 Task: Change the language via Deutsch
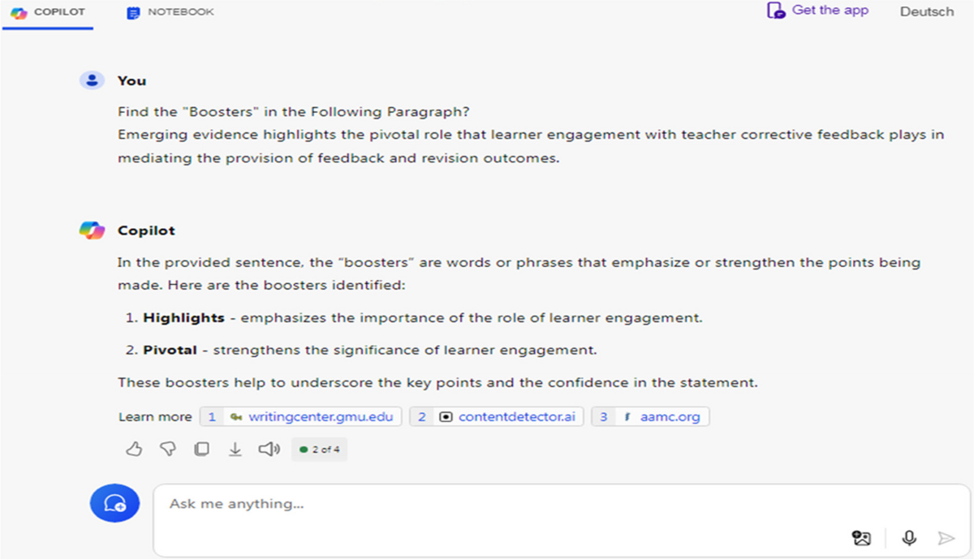coord(927,11)
